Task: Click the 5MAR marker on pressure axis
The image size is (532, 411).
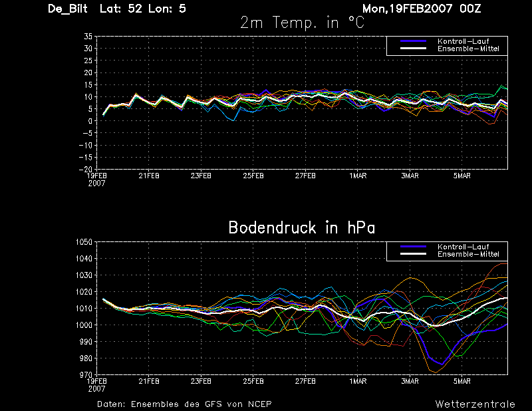Action: [462, 381]
